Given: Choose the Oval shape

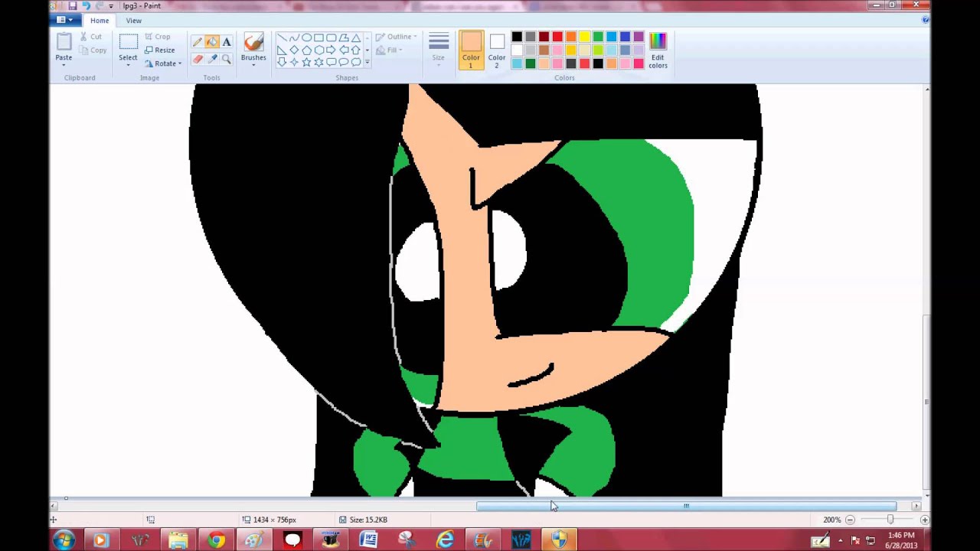Looking at the screenshot, I should pyautogui.click(x=306, y=37).
